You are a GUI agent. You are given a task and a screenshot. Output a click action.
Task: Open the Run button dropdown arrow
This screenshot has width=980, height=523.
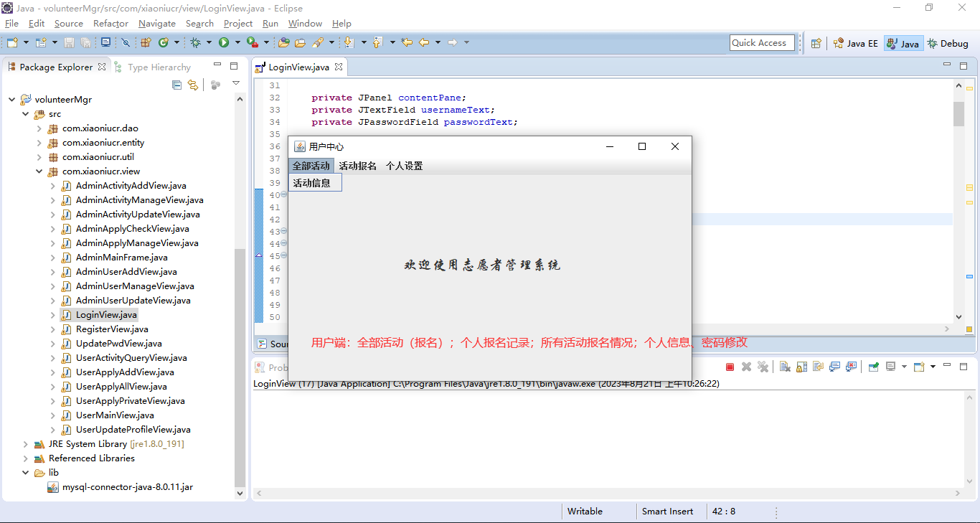[237, 42]
